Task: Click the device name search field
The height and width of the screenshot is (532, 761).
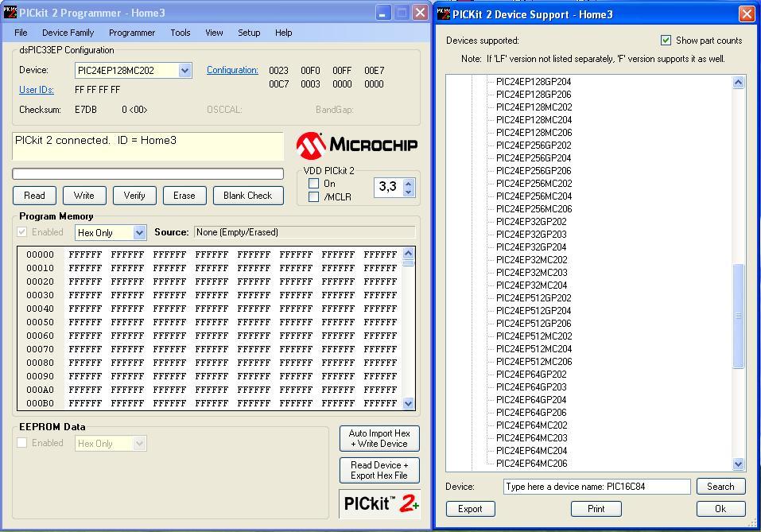Action: 597,487
